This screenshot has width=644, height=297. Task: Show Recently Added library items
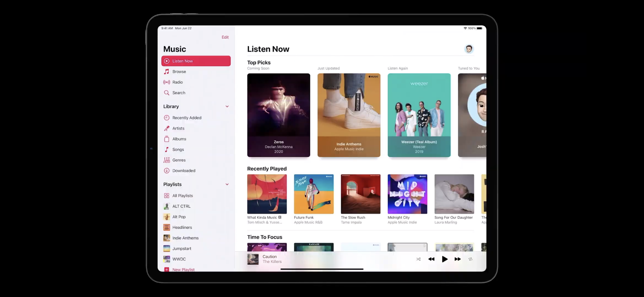(187, 118)
